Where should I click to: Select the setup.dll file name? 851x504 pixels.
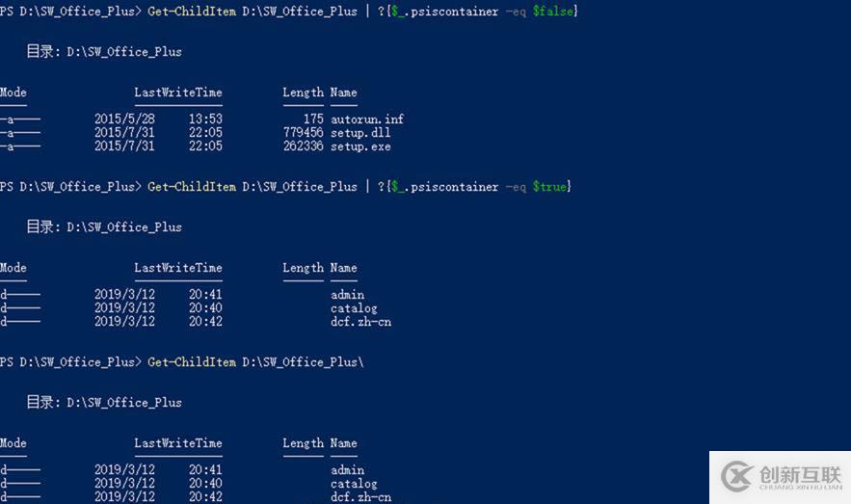click(x=360, y=133)
